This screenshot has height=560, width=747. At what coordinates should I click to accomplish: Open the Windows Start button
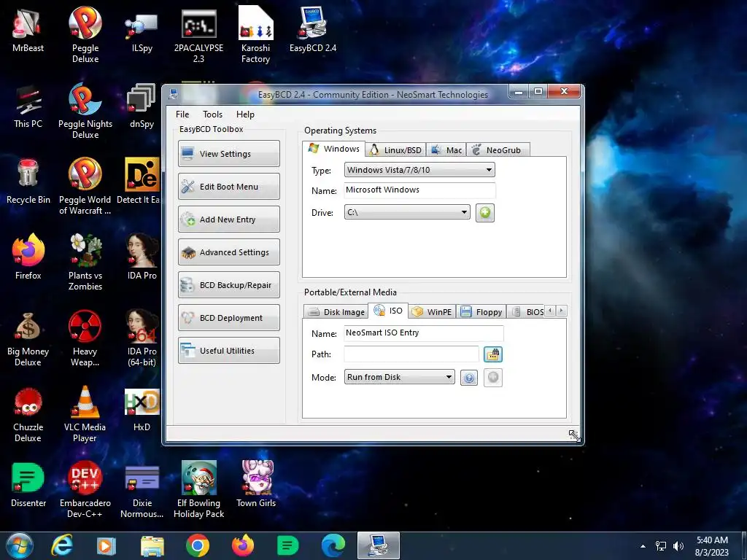point(19,545)
